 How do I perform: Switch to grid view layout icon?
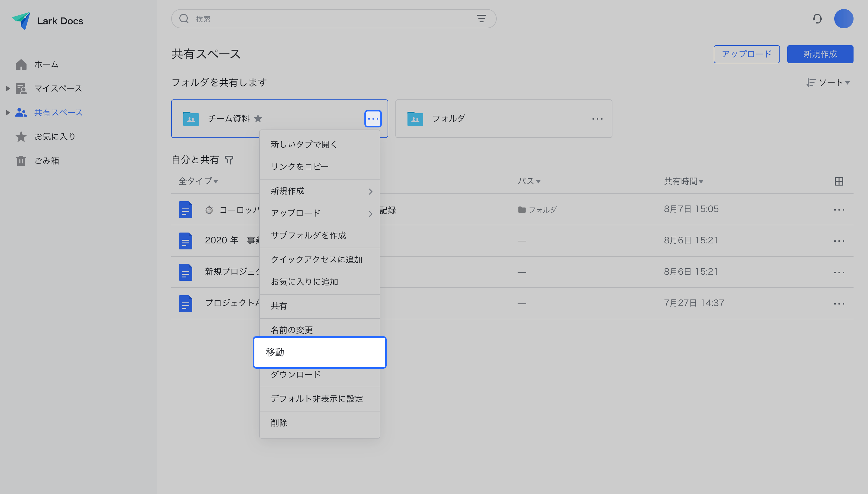click(x=838, y=182)
